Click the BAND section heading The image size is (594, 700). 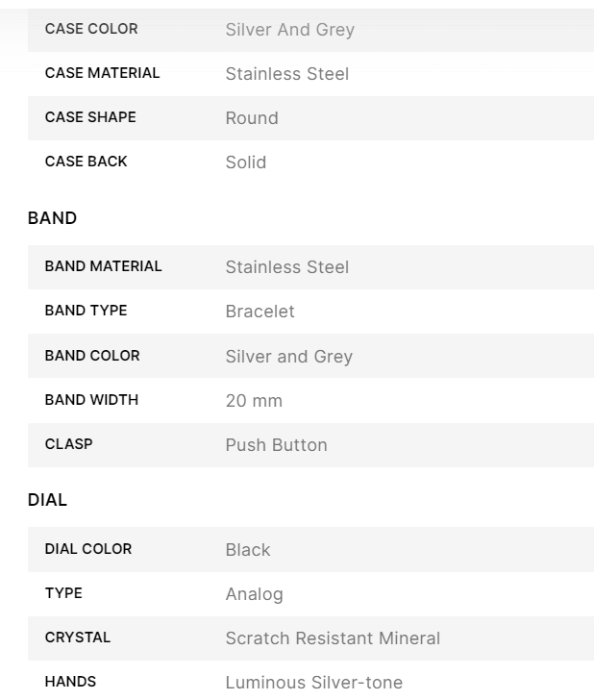tap(52, 218)
